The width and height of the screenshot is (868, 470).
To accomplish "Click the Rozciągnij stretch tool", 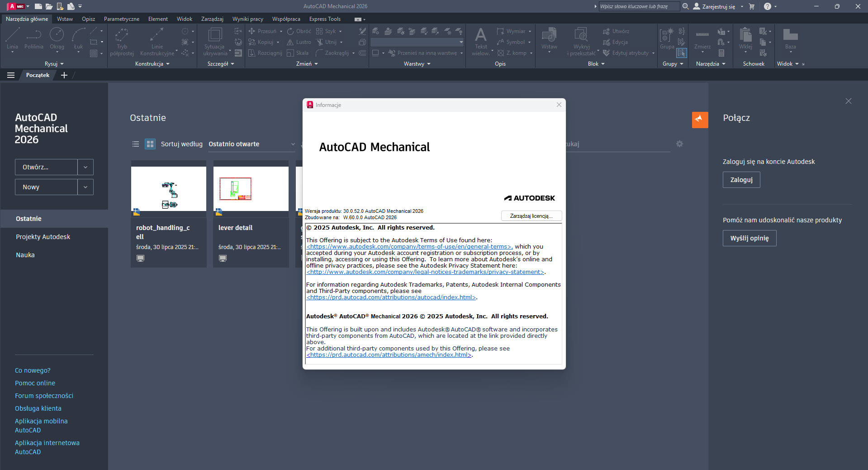I will (x=266, y=53).
